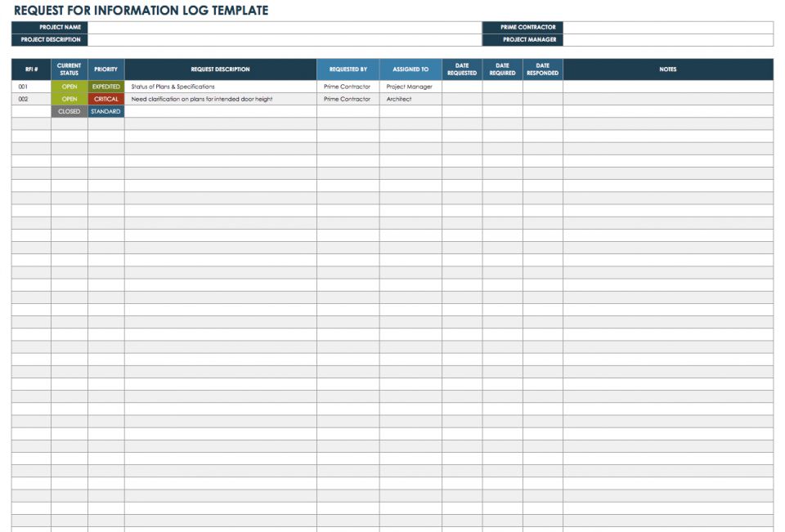Click the Requested By column header
The width and height of the screenshot is (785, 532).
click(x=348, y=69)
